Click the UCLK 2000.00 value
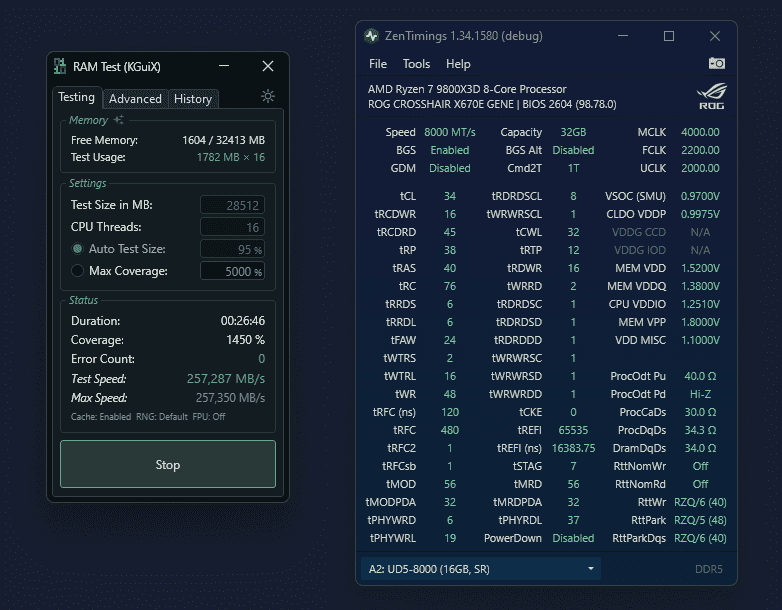Image resolution: width=782 pixels, height=610 pixels. 700,168
